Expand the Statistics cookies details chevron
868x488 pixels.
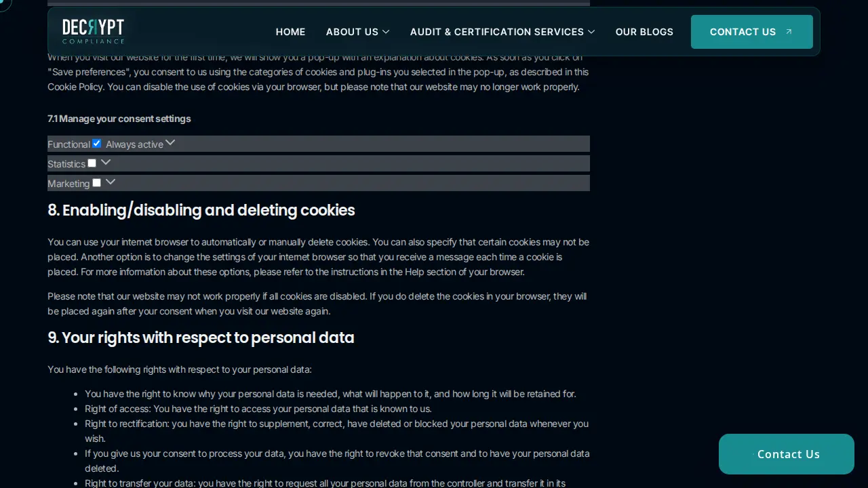(106, 162)
